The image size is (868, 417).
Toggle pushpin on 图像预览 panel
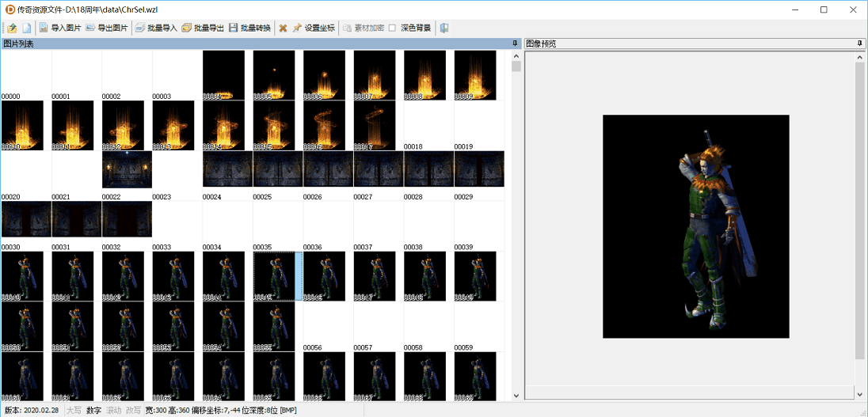860,43
